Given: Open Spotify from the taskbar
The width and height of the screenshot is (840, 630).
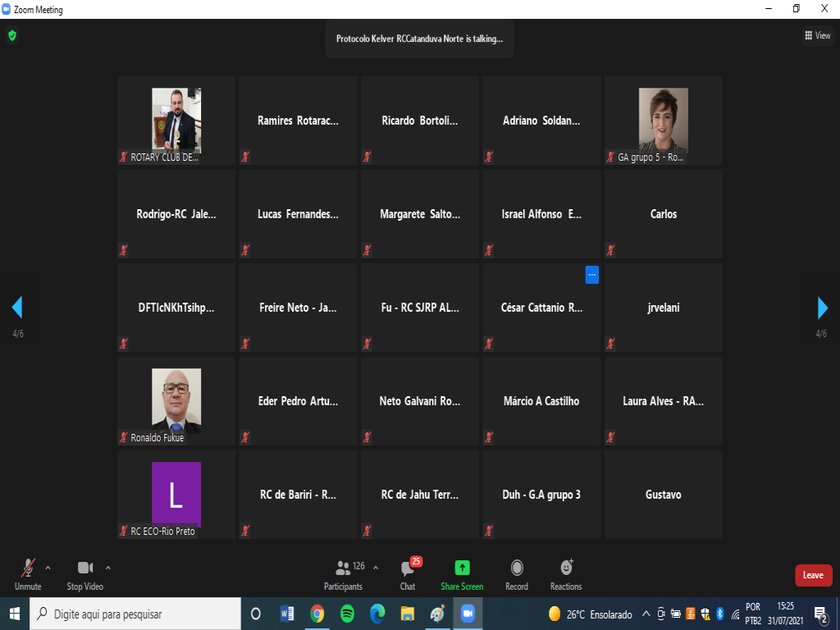Looking at the screenshot, I should point(347,614).
